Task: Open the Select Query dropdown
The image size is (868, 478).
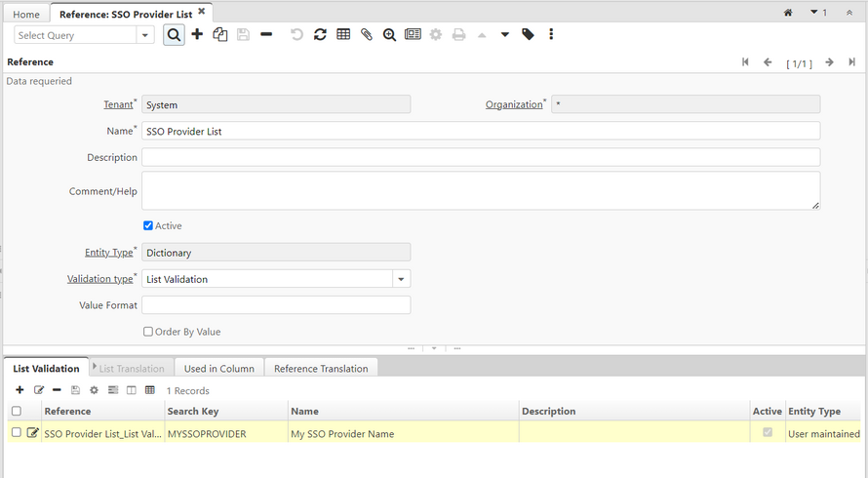Action: coord(145,35)
